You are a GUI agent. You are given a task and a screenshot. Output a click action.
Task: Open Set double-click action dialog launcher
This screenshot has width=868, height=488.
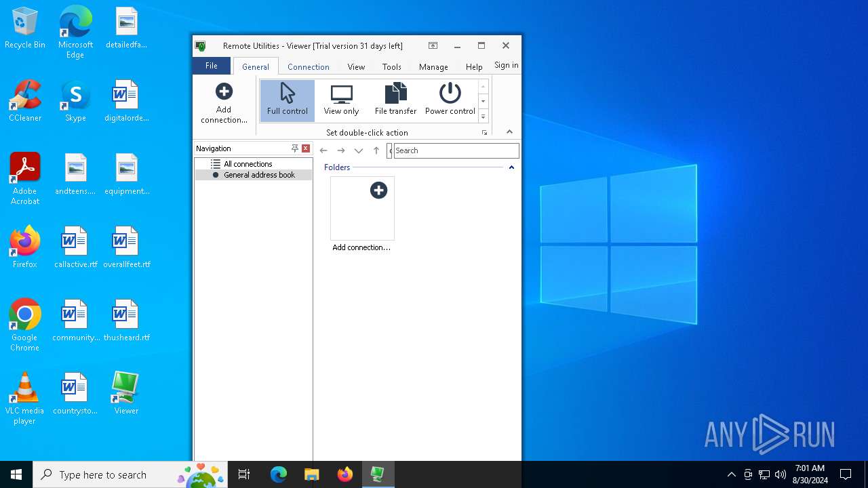point(484,133)
